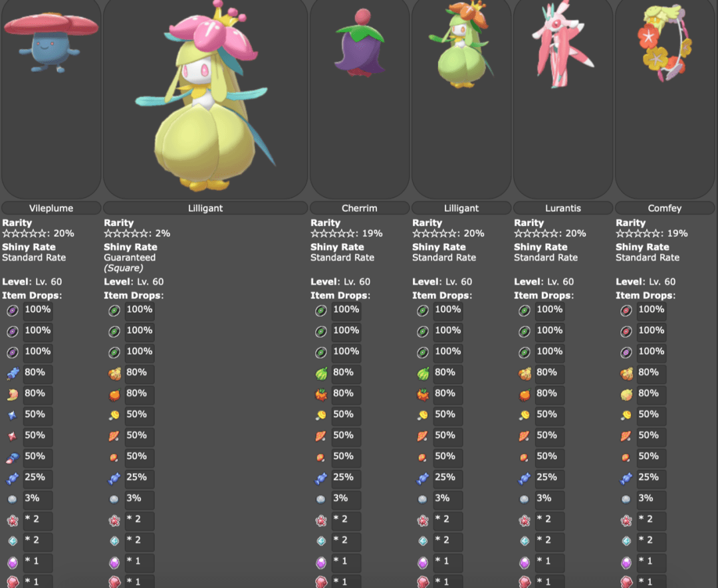Click the Vileplume model image
The width and height of the screenshot is (718, 588).
coord(51,41)
